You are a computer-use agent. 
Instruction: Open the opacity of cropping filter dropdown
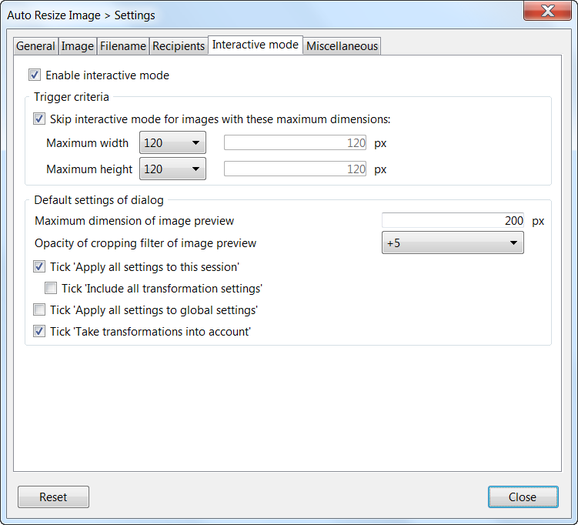click(453, 243)
